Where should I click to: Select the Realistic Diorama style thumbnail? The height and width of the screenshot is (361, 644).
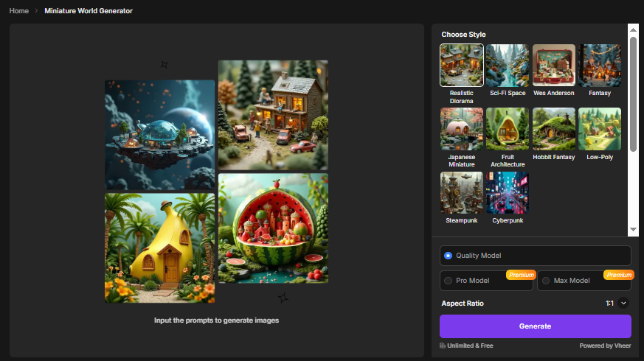pos(461,66)
